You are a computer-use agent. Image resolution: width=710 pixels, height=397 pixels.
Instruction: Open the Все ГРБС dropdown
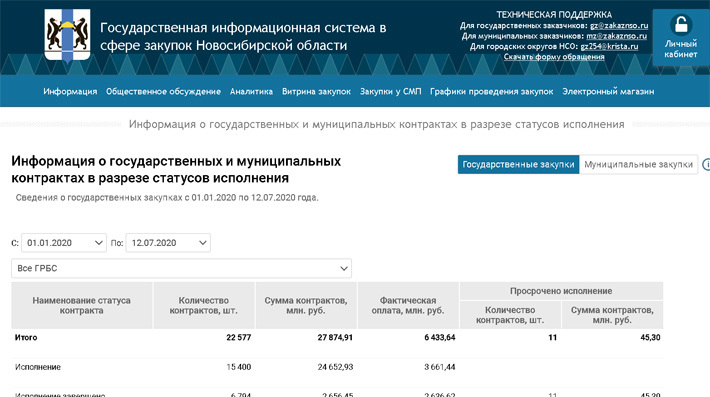click(182, 268)
